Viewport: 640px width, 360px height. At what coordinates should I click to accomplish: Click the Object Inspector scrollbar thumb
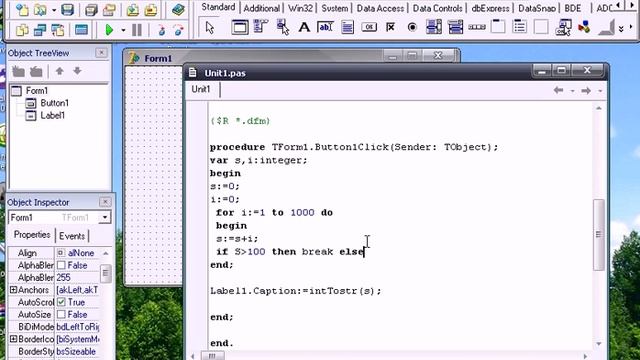coord(105,273)
